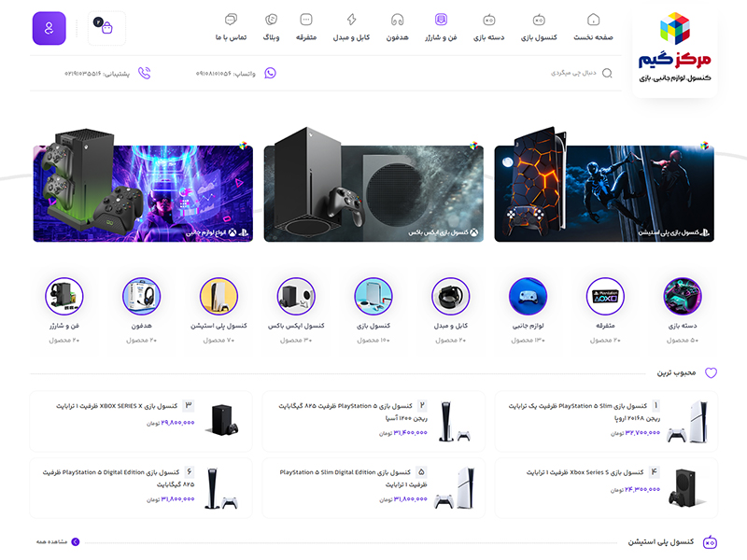
Task: Click the محبوب ترین heading
Action: coord(676,372)
